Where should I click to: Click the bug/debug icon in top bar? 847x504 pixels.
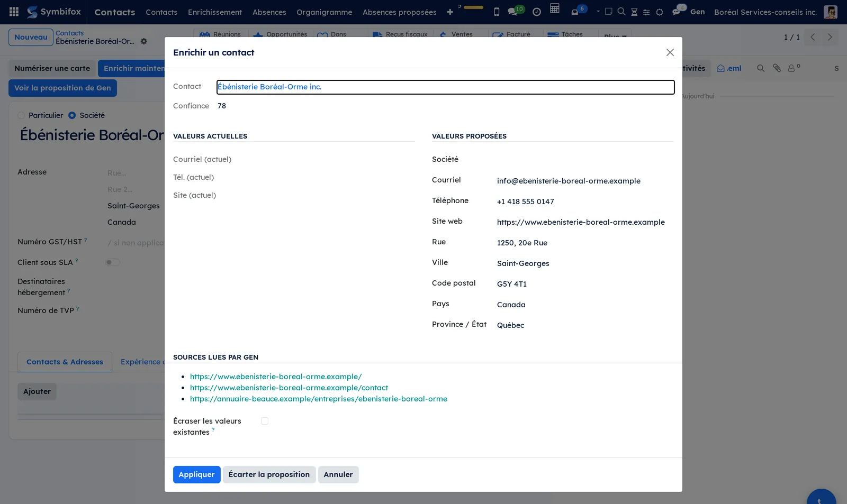(660, 12)
